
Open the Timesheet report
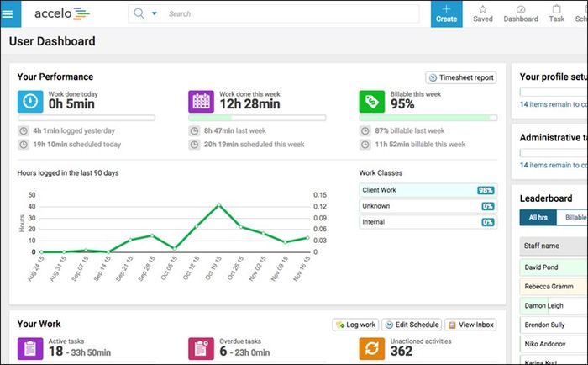tap(461, 77)
